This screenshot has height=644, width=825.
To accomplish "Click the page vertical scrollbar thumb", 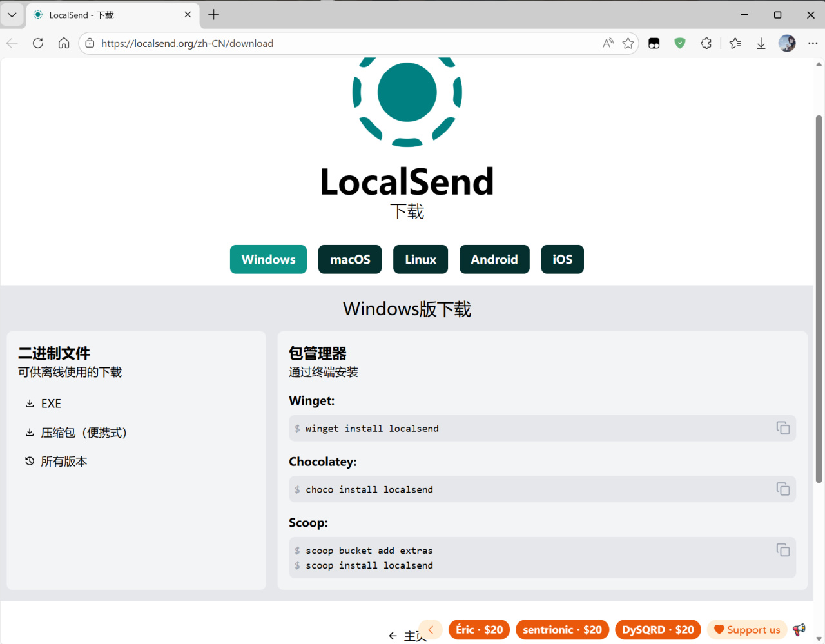I will pos(819,299).
